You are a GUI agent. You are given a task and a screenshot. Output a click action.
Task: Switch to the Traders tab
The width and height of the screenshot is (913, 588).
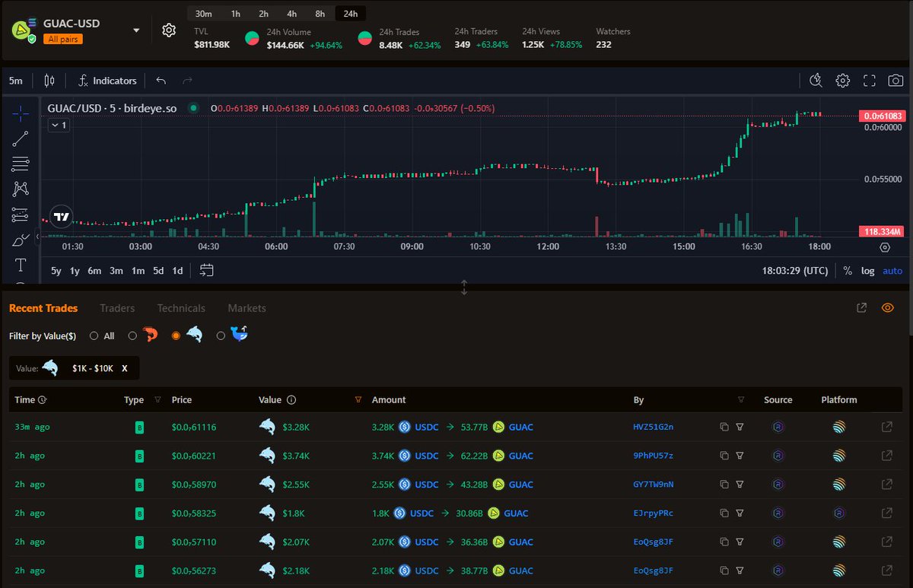pyautogui.click(x=117, y=308)
